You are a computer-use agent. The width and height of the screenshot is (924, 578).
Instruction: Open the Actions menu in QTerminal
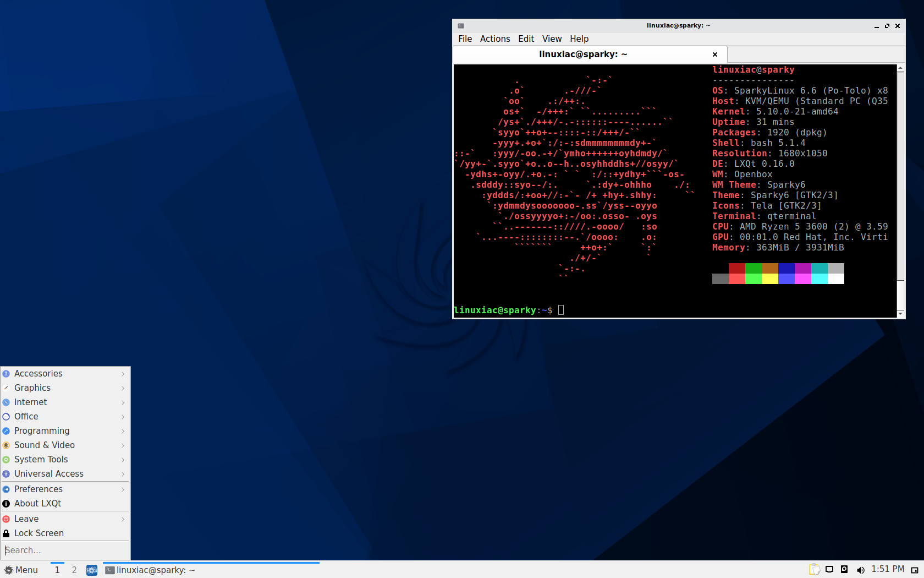point(495,39)
